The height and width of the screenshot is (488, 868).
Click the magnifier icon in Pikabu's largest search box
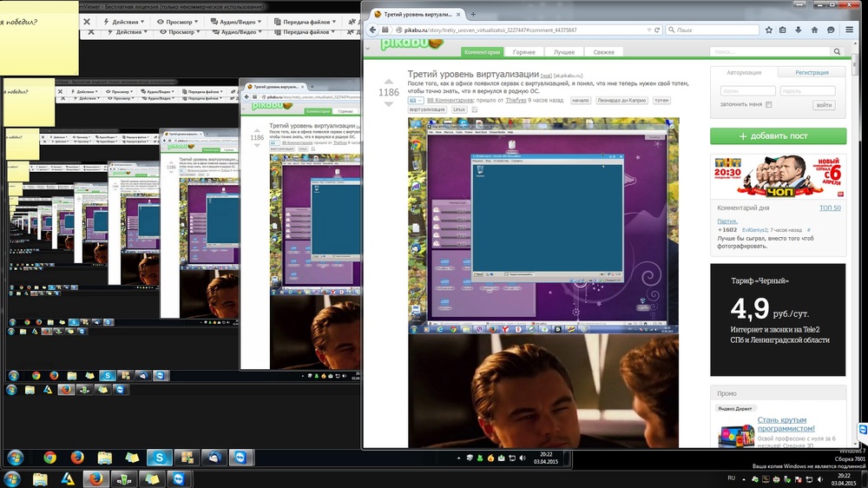tap(838, 52)
